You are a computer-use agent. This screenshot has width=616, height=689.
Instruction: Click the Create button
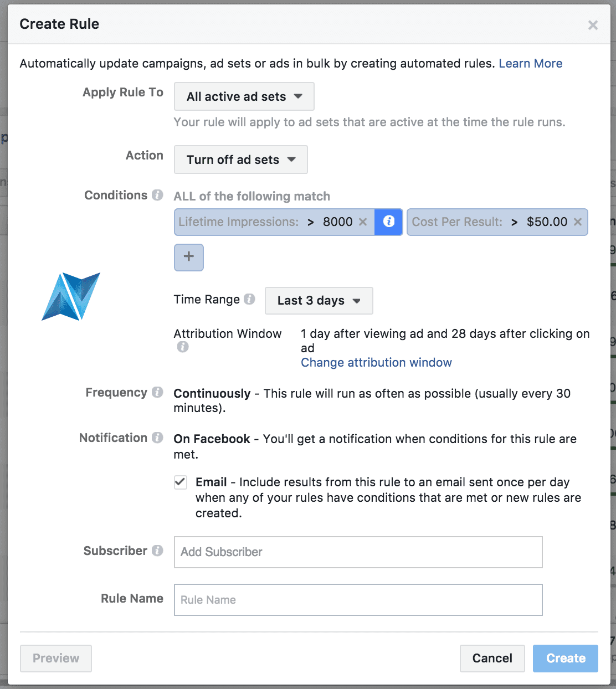click(x=566, y=659)
